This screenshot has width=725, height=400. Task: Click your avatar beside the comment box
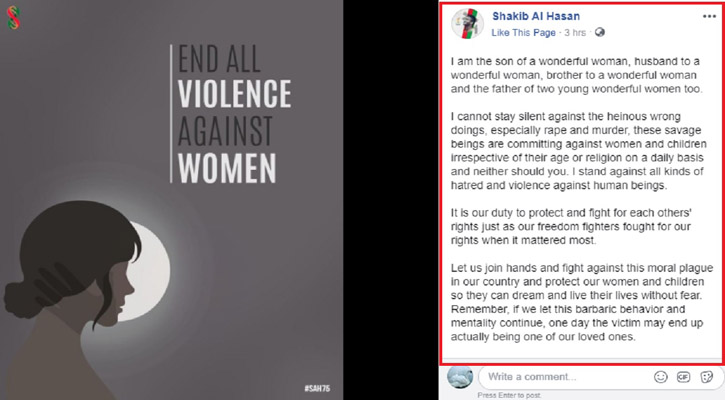click(460, 376)
